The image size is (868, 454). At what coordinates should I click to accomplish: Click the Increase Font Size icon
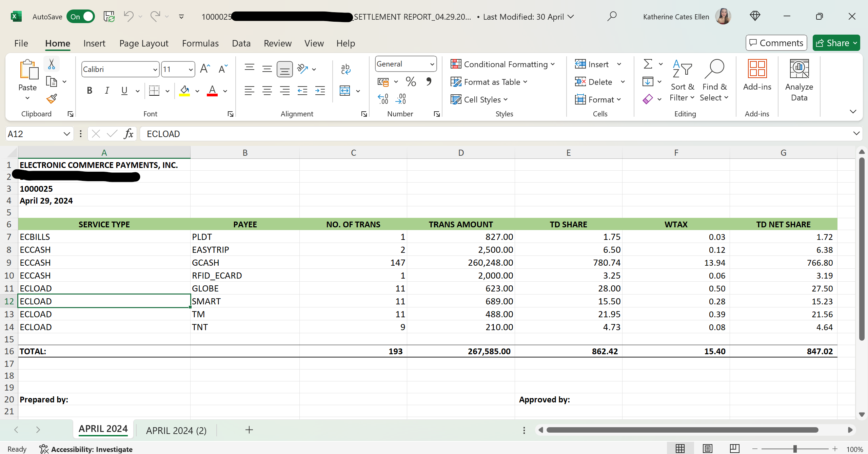pos(205,69)
